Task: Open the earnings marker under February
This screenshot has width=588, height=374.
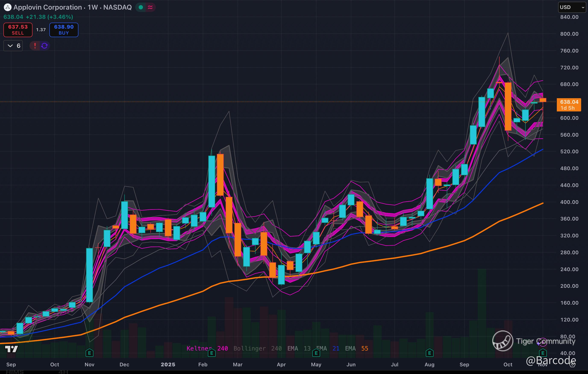Action: (x=212, y=353)
